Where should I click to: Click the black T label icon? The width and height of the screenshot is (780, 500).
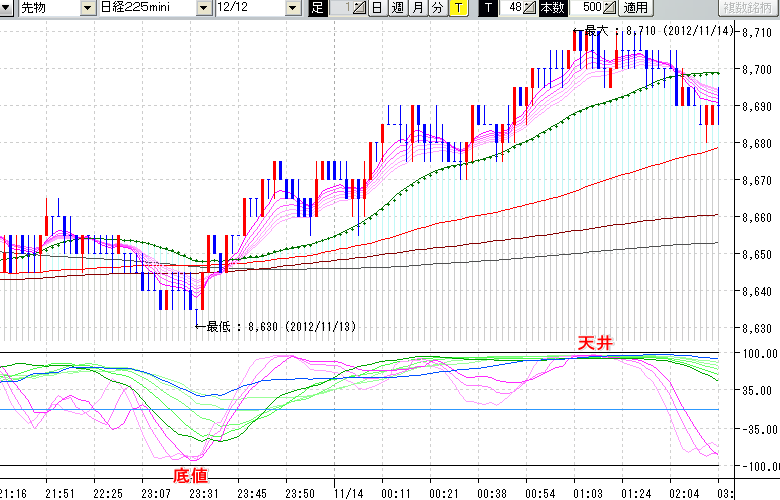coord(486,8)
